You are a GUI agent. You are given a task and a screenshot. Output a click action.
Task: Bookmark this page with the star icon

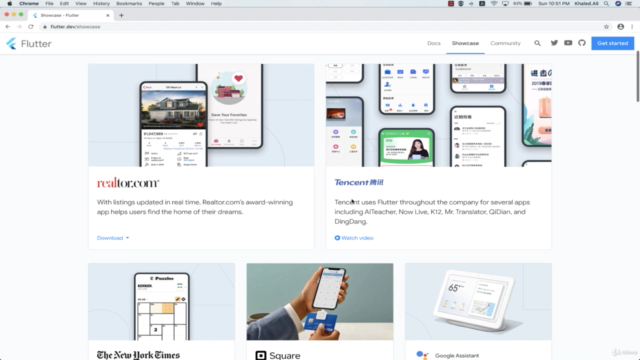[x=606, y=27]
